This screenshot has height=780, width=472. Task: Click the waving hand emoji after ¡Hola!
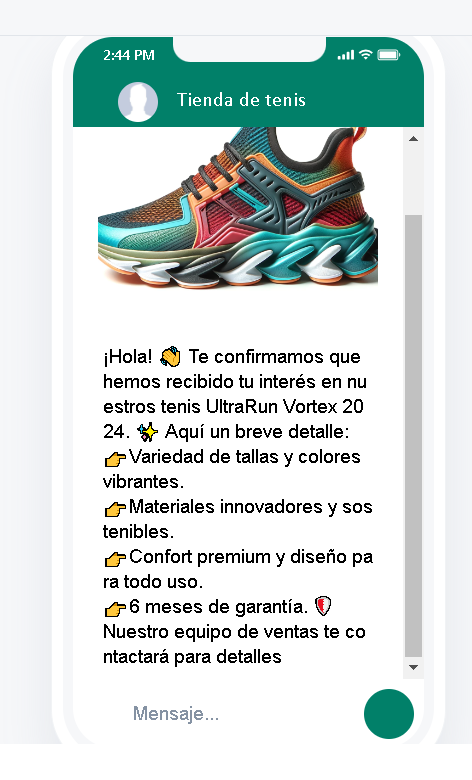click(171, 357)
